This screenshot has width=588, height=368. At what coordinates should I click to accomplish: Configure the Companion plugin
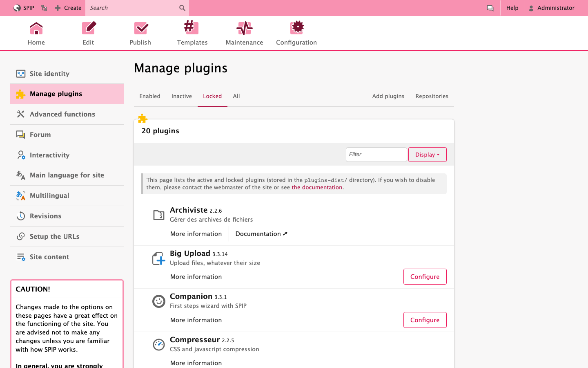[x=425, y=320]
